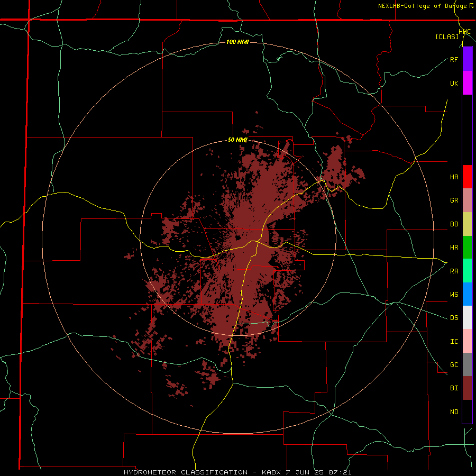Image resolution: width=476 pixels, height=476 pixels.
Task: Pick the HR green legend swatch
Action: (x=467, y=248)
